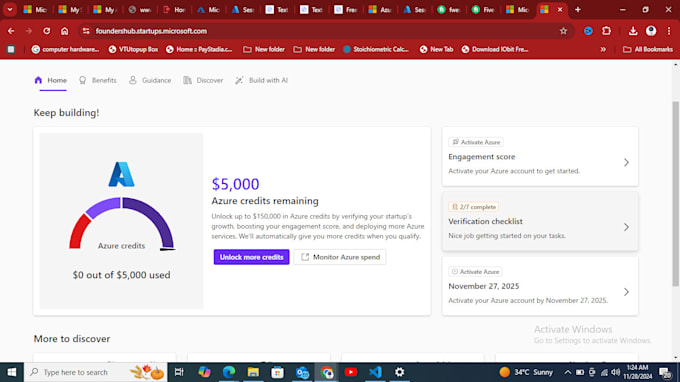Screen dimensions: 680x382
Task: Open the Windows Start button
Action: (x=12, y=372)
